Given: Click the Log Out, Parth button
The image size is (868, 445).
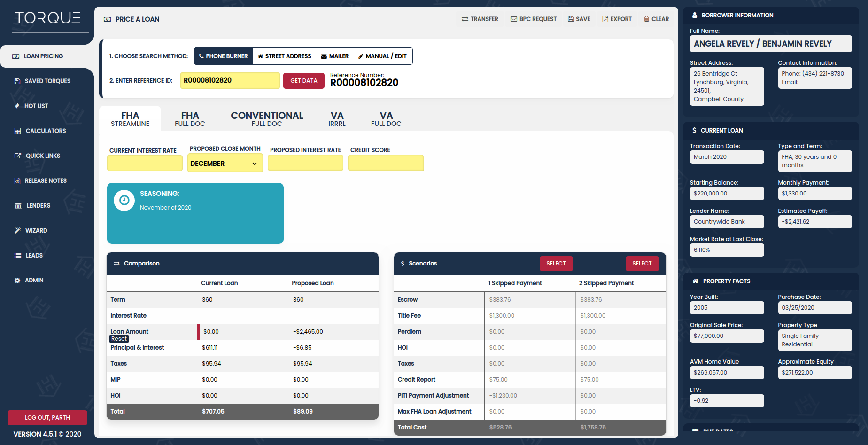Looking at the screenshot, I should click(47, 417).
